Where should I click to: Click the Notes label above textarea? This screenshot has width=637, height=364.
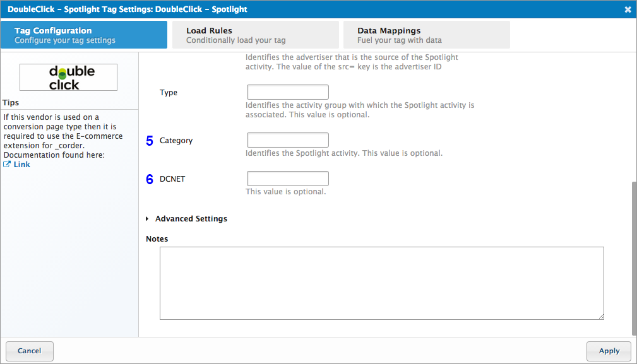click(x=157, y=239)
